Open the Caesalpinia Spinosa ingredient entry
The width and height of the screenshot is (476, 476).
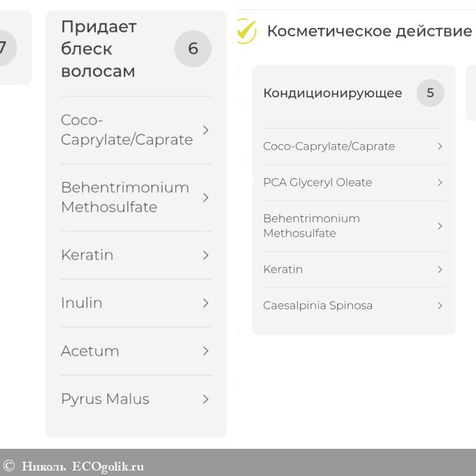pos(318,305)
